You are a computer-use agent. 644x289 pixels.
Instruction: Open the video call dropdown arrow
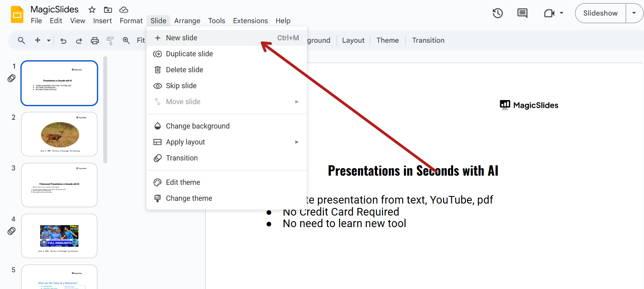(562, 13)
